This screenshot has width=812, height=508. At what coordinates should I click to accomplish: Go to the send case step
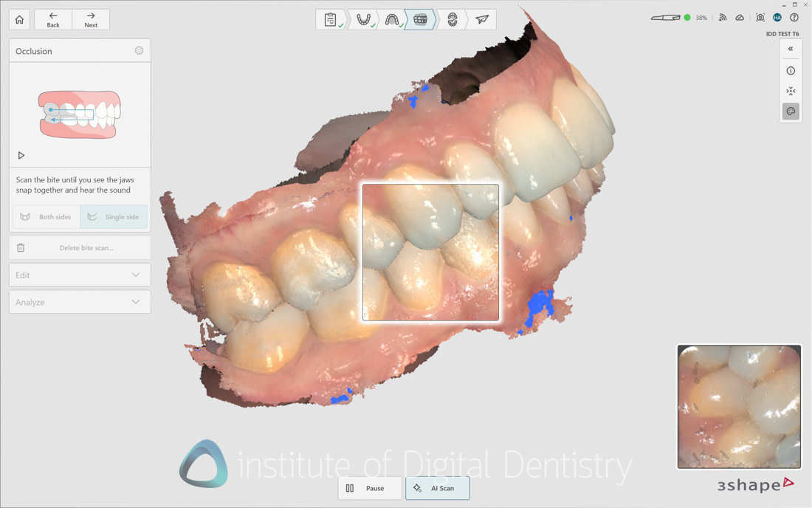(x=481, y=19)
